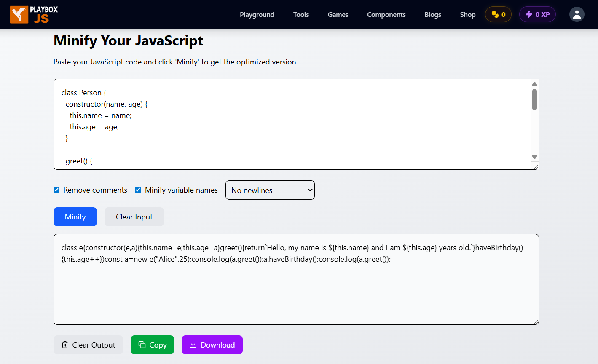This screenshot has height=364, width=598.
Task: Open the Tools menu
Action: tap(301, 14)
